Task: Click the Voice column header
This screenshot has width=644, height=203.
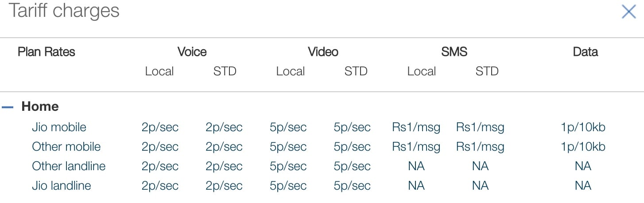Action: coord(192,52)
